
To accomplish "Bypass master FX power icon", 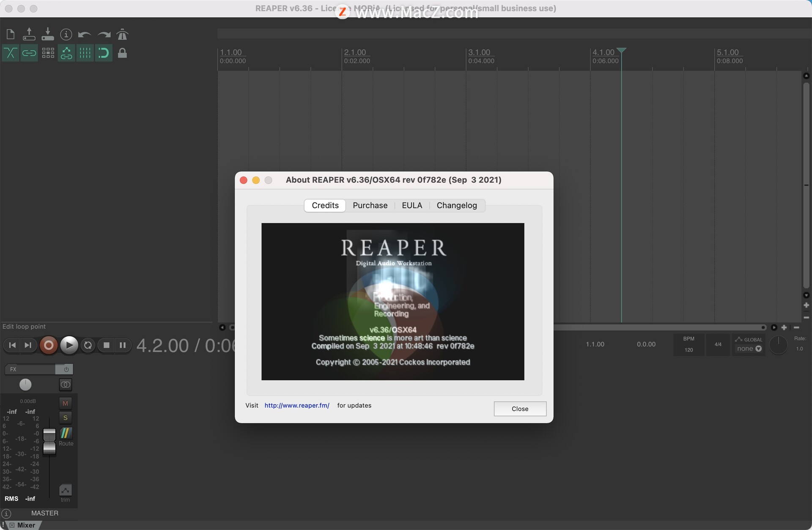I will [x=66, y=369].
